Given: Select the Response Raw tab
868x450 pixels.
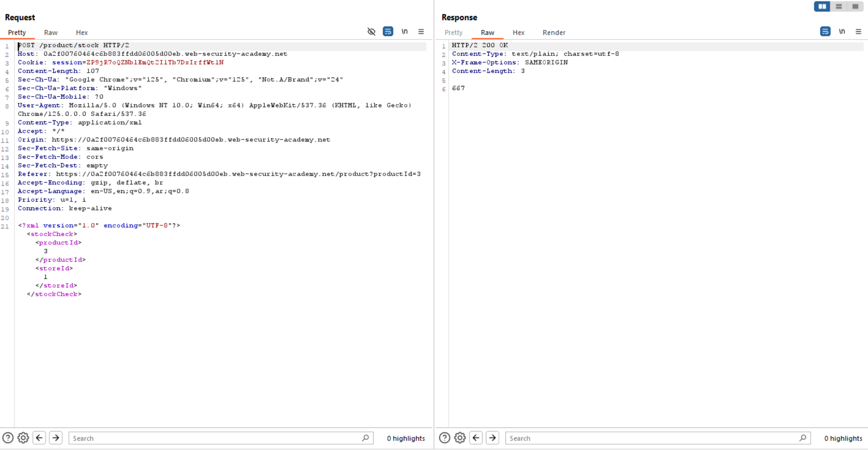Looking at the screenshot, I should pyautogui.click(x=487, y=32).
